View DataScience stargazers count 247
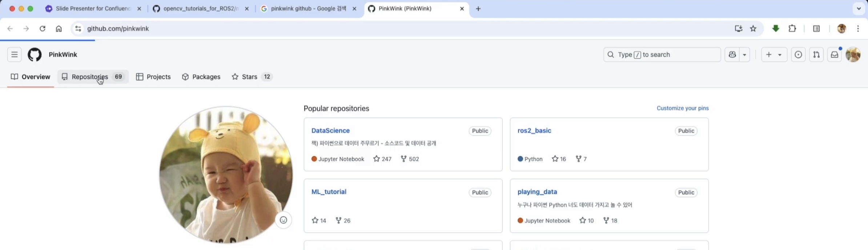 382,159
